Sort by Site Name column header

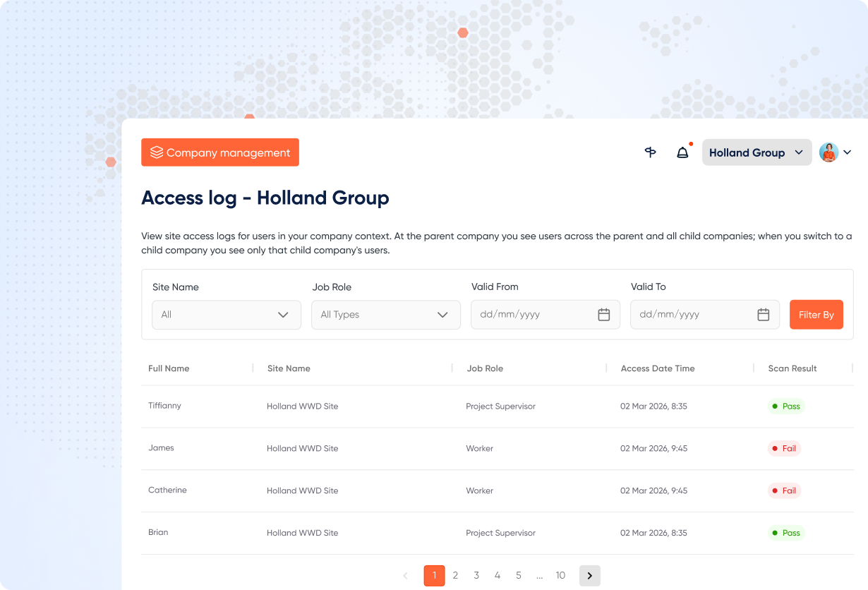click(289, 368)
